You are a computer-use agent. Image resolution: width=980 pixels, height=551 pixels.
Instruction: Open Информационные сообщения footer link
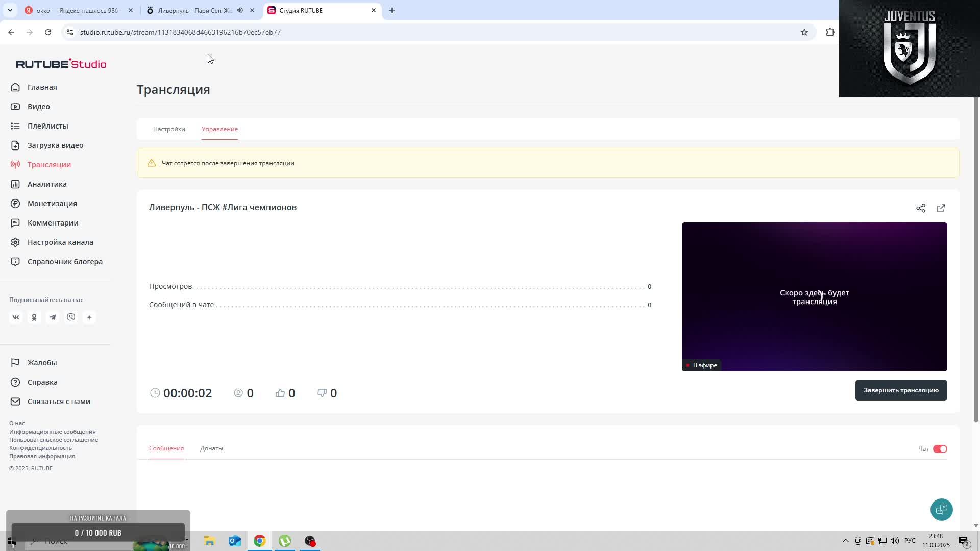[x=52, y=432]
